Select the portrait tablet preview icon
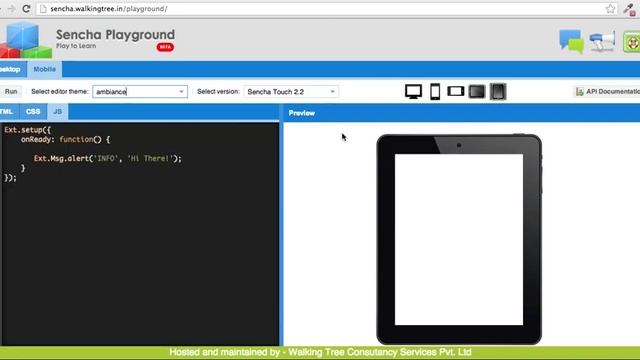This screenshot has height=360, width=640. (498, 91)
